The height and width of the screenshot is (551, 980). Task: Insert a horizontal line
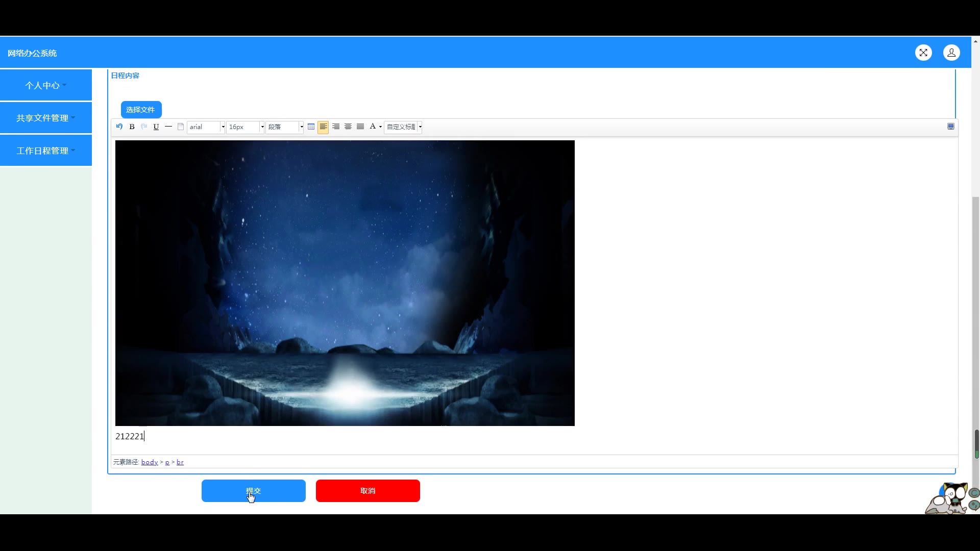point(168,127)
